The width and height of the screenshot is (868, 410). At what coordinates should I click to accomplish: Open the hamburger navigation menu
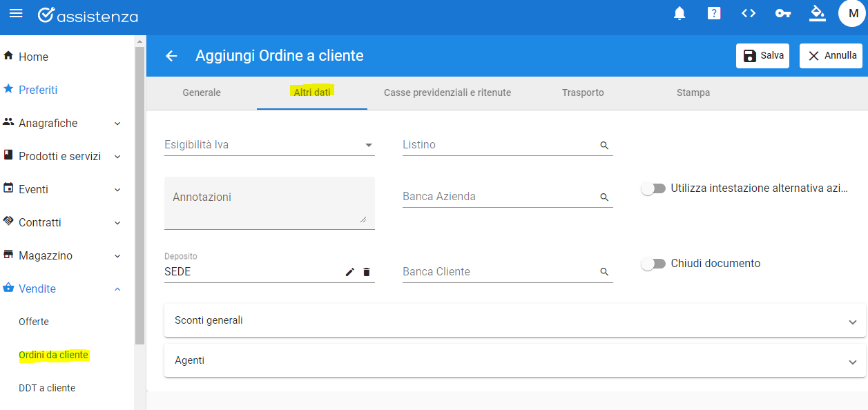tap(15, 14)
